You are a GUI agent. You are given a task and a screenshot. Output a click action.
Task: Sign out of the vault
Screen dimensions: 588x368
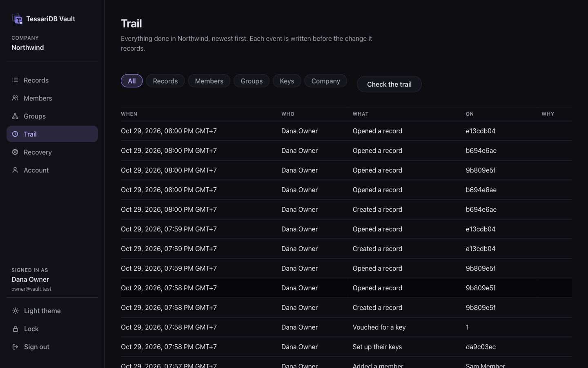[52, 347]
